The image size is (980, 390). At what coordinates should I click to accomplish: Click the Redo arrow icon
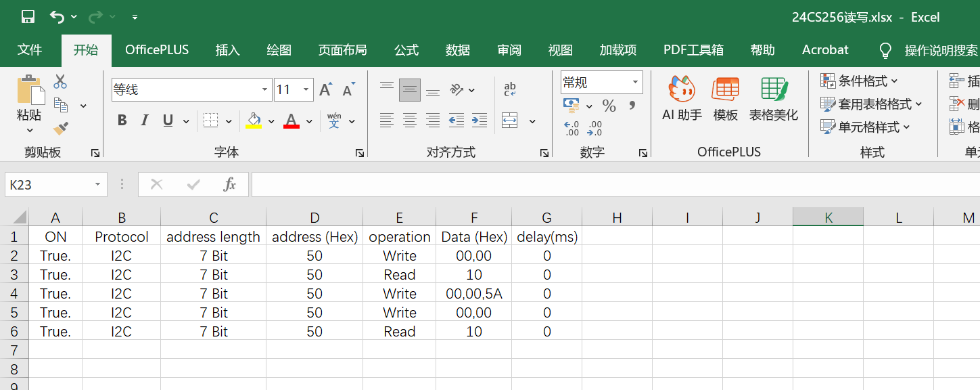coord(95,17)
